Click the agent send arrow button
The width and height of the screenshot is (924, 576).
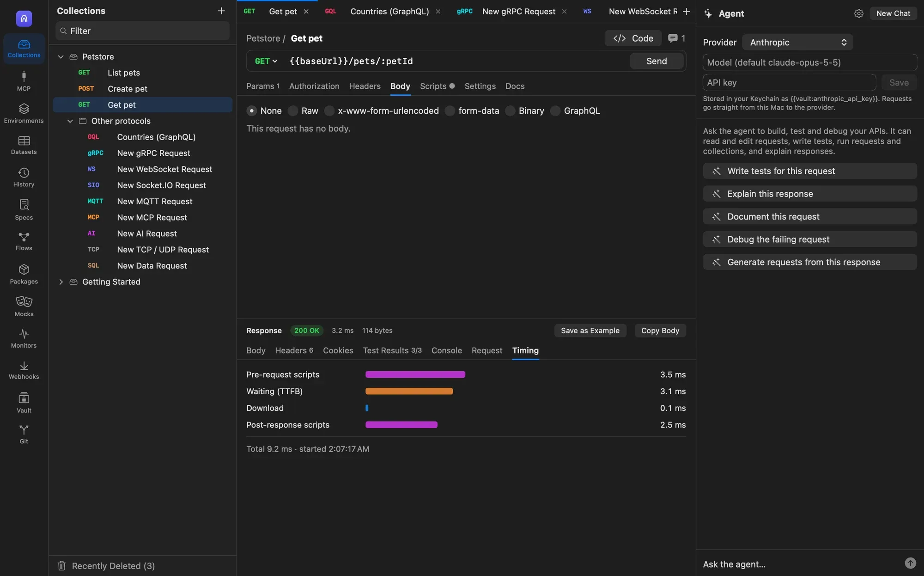pos(910,563)
